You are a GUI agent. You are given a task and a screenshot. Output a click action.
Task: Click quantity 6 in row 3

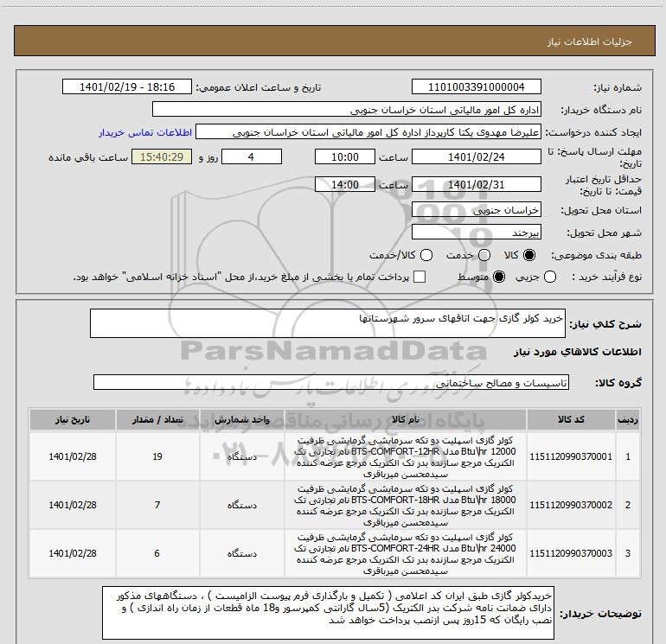pyautogui.click(x=157, y=553)
